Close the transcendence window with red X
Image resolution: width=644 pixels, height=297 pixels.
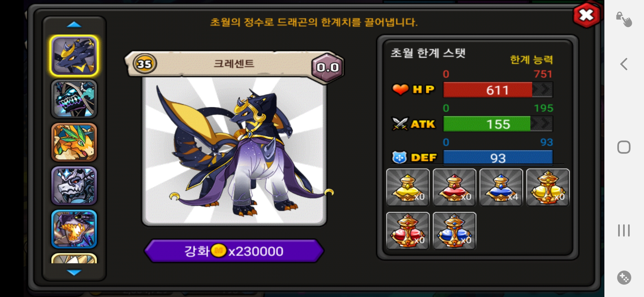586,15
